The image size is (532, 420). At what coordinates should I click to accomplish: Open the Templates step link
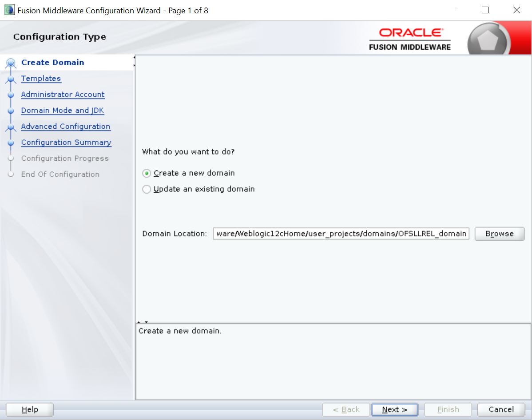click(41, 79)
